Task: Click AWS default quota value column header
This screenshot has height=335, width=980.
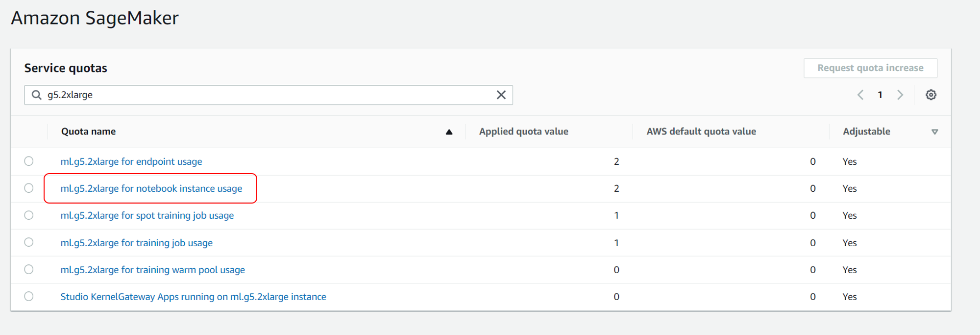Action: tap(701, 131)
